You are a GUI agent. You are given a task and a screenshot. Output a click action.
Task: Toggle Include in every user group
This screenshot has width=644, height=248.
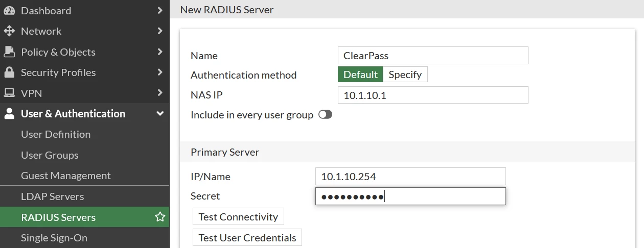[325, 115]
